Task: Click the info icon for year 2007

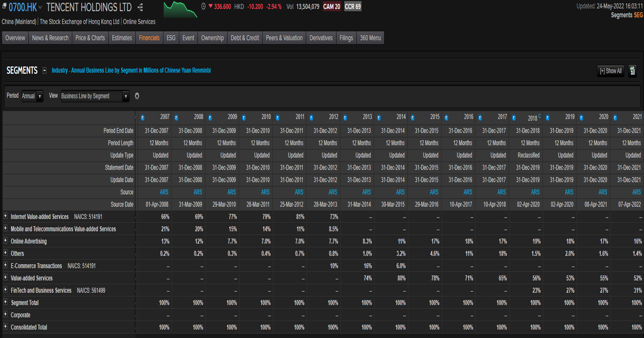Action: pos(142,118)
